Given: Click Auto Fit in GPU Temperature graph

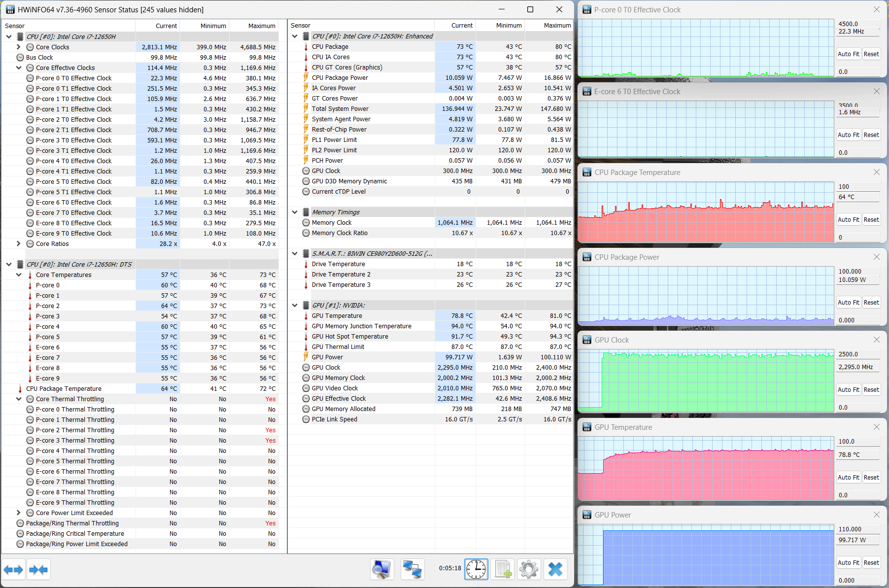Looking at the screenshot, I should 849,478.
